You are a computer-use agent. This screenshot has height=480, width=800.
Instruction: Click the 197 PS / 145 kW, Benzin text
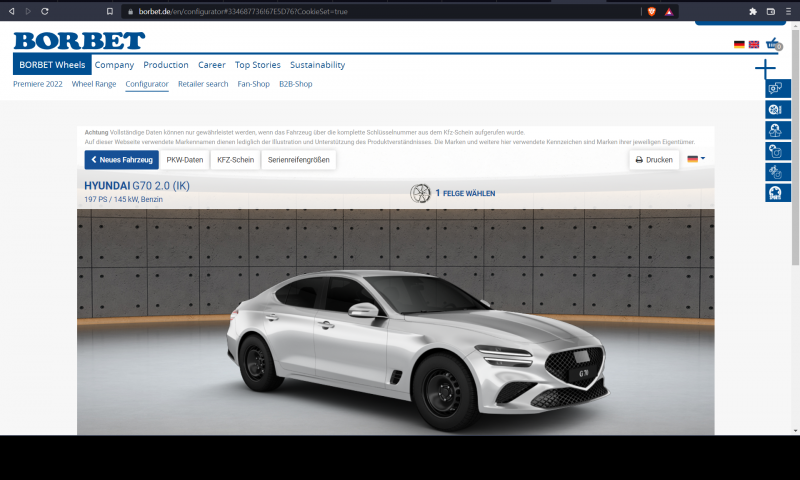click(123, 199)
